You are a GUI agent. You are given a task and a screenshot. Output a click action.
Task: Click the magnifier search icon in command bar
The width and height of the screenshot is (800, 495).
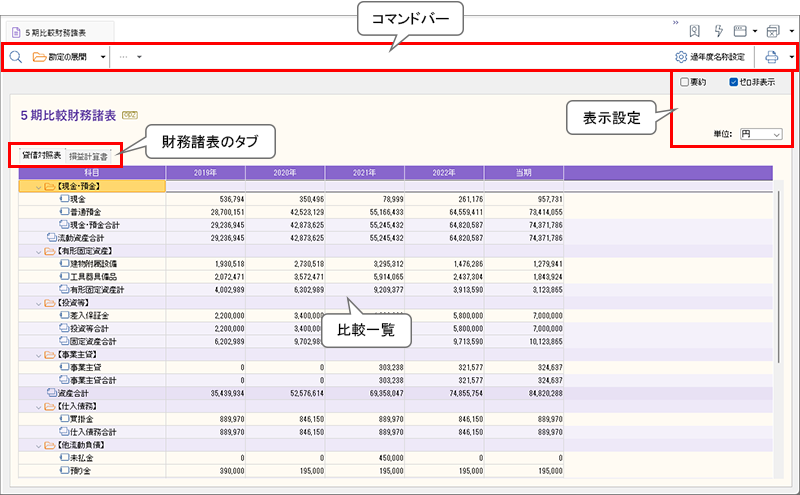pyautogui.click(x=15, y=57)
